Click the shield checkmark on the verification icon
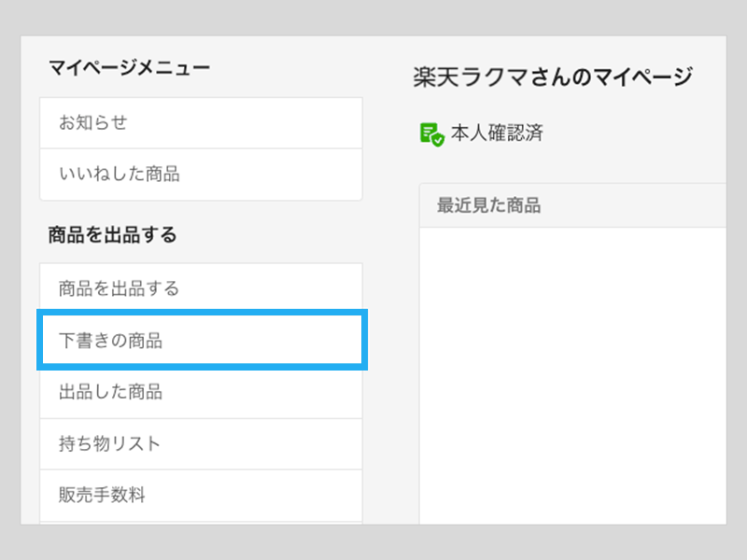This screenshot has width=747, height=560. tap(437, 139)
